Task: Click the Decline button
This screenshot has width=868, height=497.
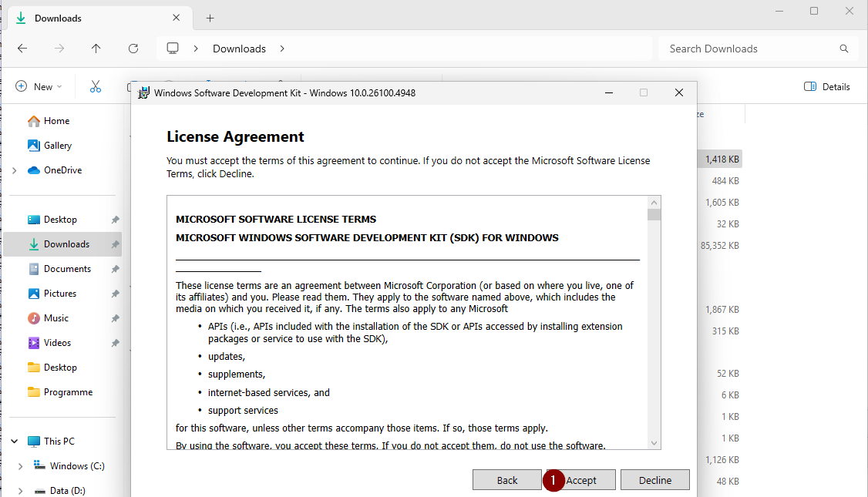Action: pos(654,480)
